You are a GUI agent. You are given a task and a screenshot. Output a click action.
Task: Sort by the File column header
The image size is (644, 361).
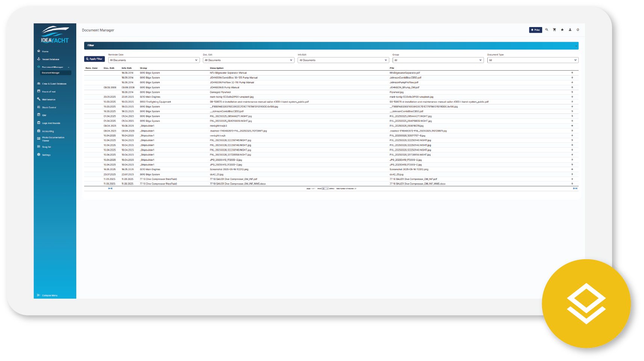(x=392, y=68)
